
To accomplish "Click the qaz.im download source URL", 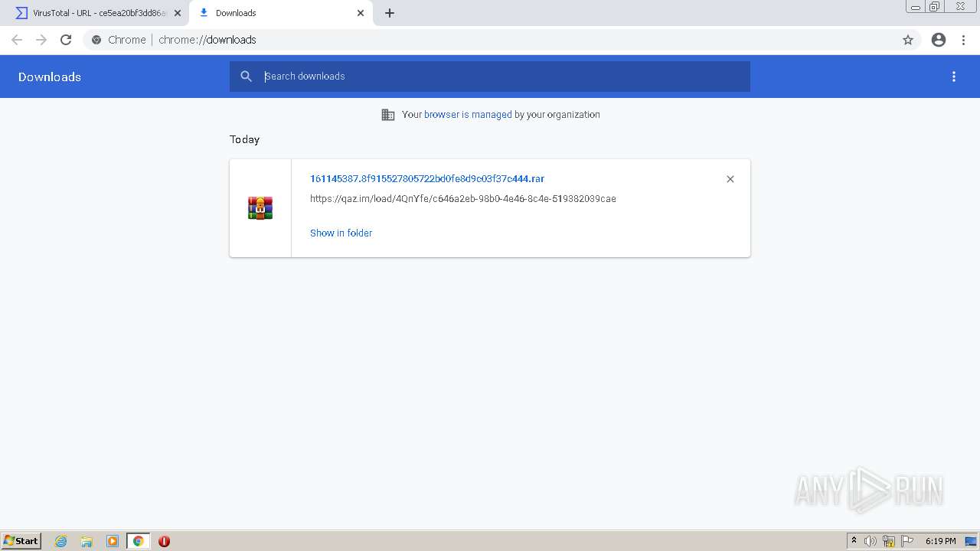I will 463,199.
